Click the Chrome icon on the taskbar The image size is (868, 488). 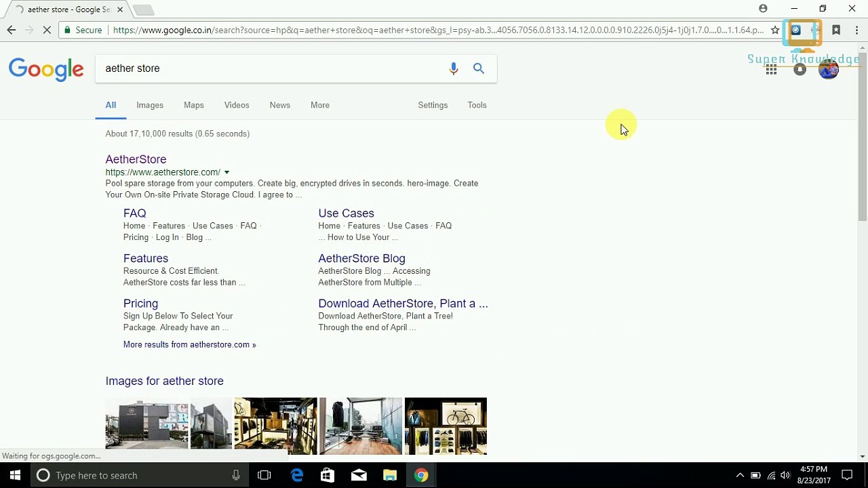(421, 475)
